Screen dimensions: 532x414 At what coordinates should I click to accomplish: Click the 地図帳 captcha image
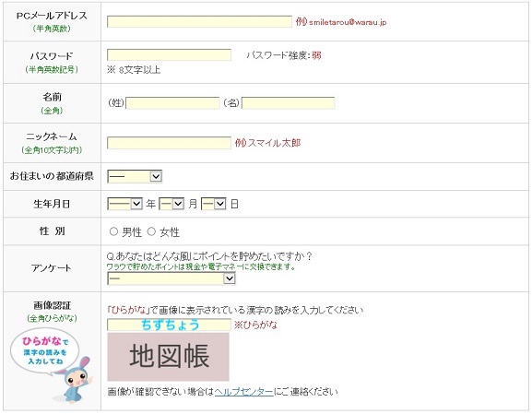click(169, 357)
